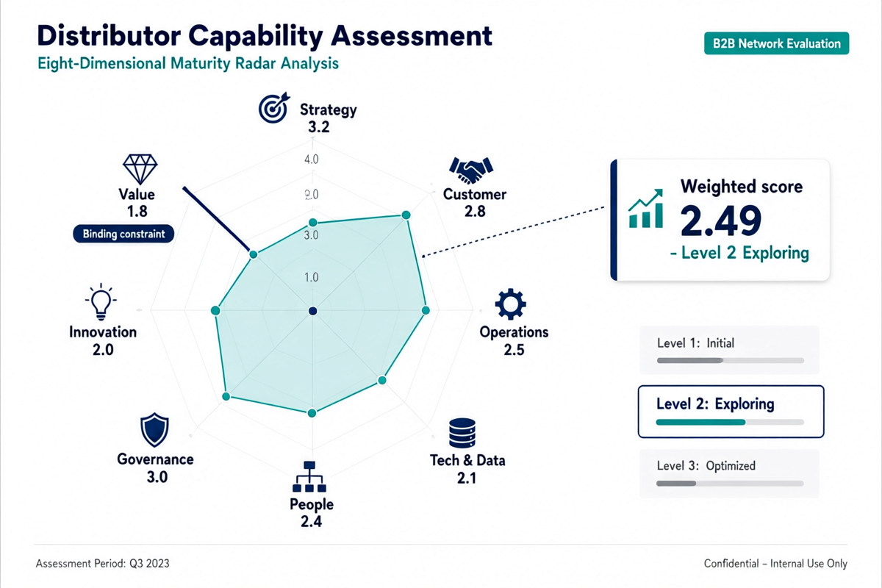Image resolution: width=882 pixels, height=588 pixels.
Task: Select the Level 1: Initial card
Action: [x=729, y=351]
